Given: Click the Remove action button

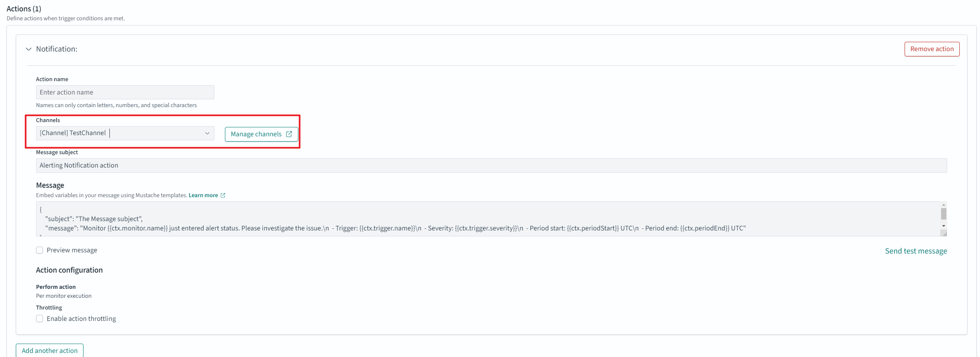Looking at the screenshot, I should click(x=931, y=49).
